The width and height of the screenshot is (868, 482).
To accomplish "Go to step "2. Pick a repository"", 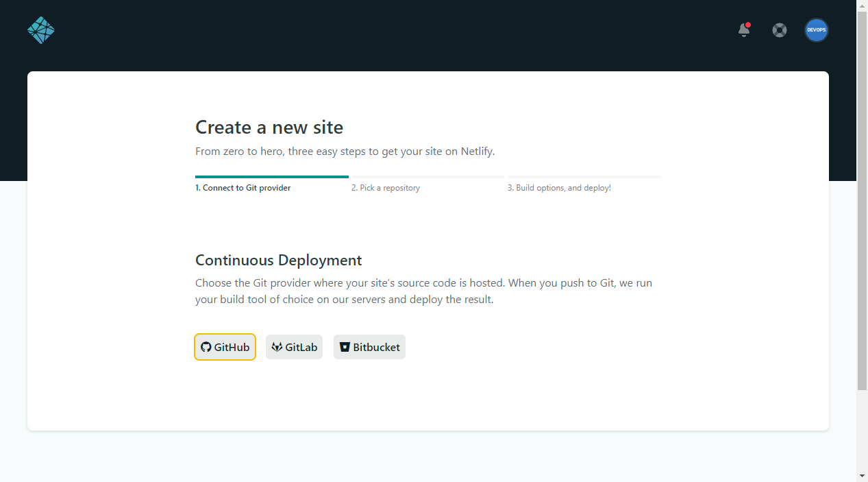I will pos(386,188).
